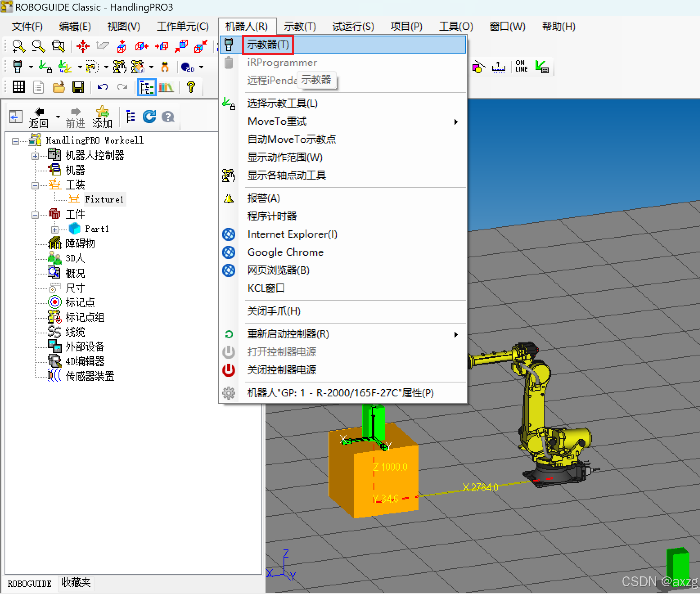
Task: Click the cube view icon with arrow on right
Action: (142, 46)
